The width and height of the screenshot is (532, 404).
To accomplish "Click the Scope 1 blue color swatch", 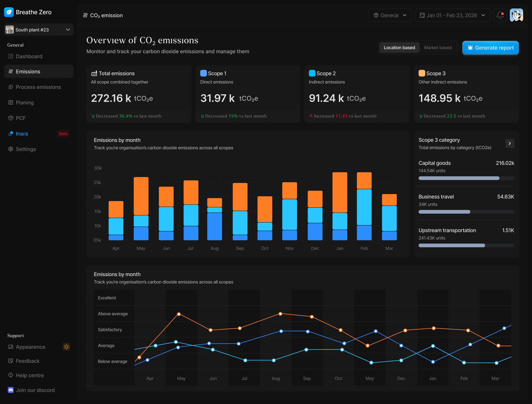I will tap(203, 73).
